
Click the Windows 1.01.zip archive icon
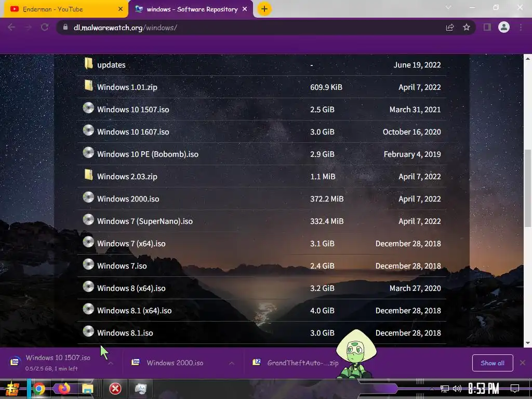coord(88,86)
